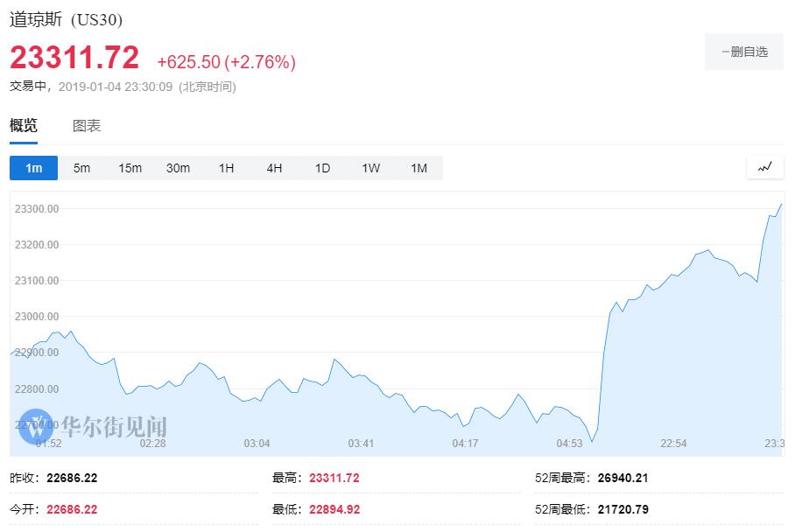Image resolution: width=795 pixels, height=532 pixels.
Task: Remove from watchlist via 删自选 button
Action: click(x=744, y=52)
